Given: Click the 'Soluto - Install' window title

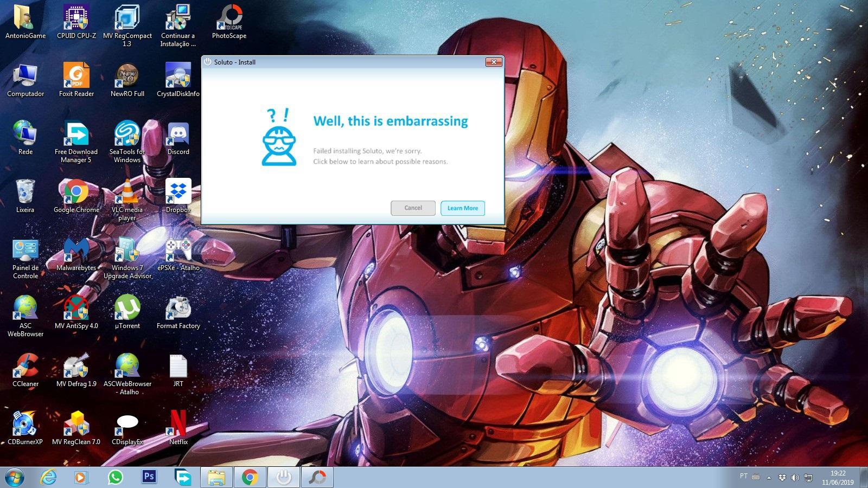Looking at the screenshot, I should point(234,62).
